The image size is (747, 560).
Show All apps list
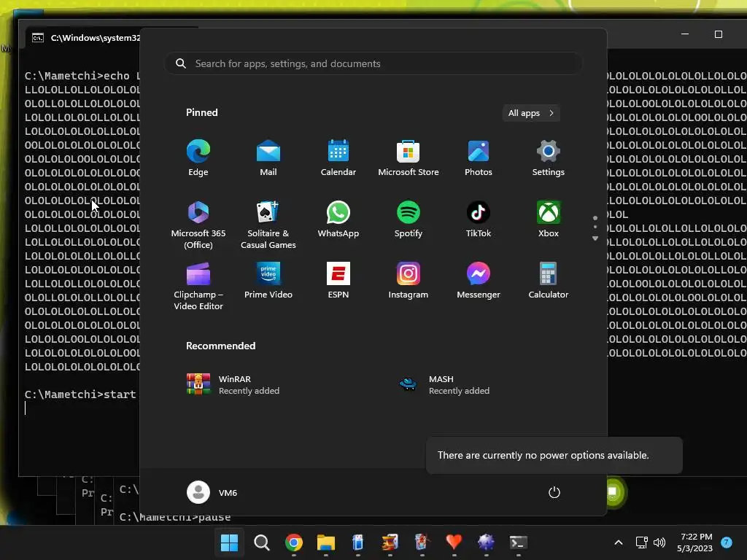(531, 113)
